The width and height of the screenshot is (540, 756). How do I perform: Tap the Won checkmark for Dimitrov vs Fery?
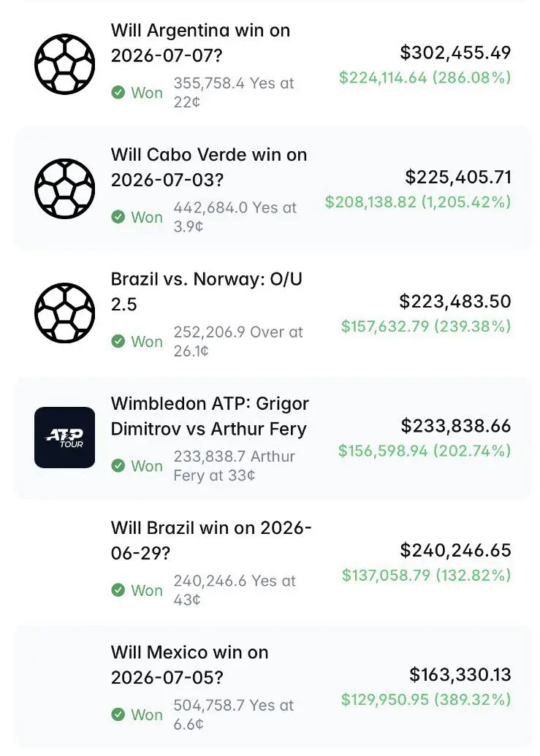tap(118, 465)
